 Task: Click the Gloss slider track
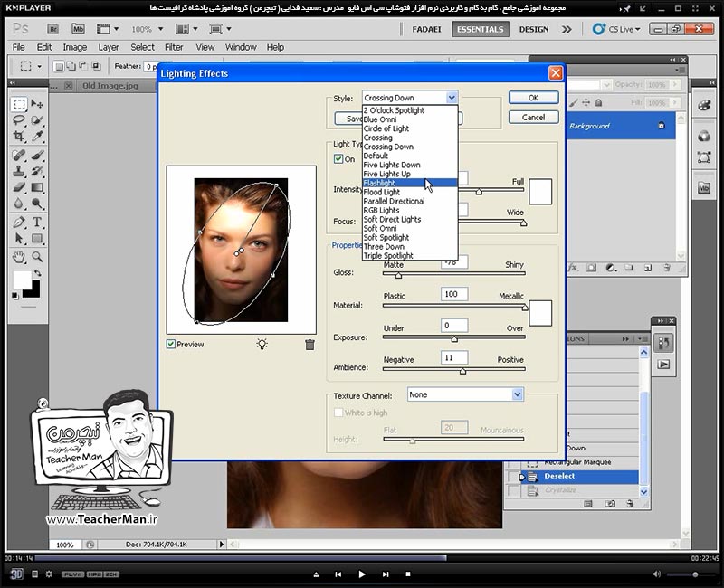tap(454, 274)
